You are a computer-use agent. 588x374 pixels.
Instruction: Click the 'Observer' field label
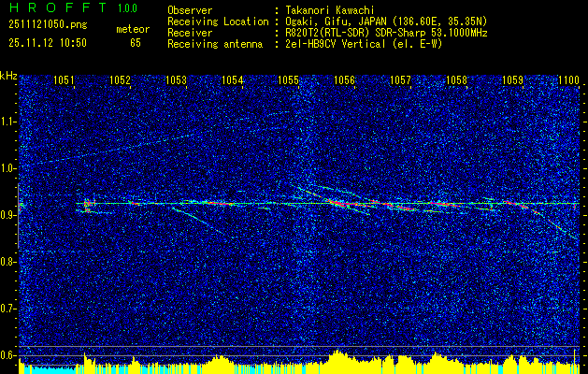tap(190, 10)
